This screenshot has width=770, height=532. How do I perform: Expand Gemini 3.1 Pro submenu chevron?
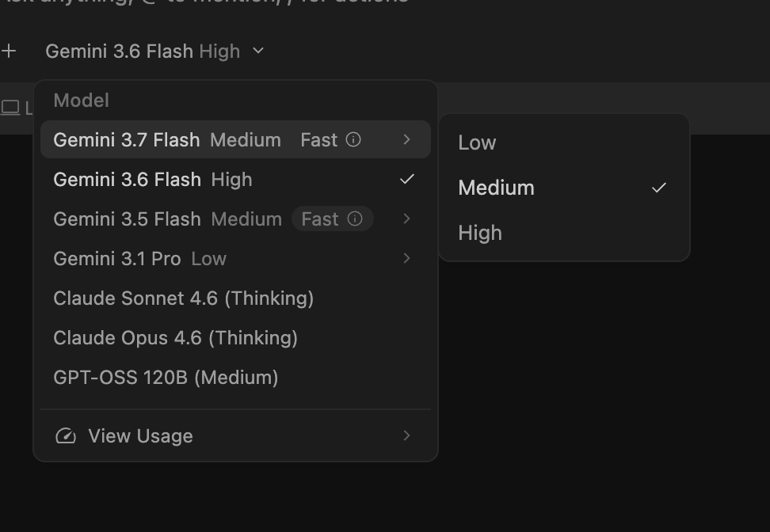(x=406, y=259)
